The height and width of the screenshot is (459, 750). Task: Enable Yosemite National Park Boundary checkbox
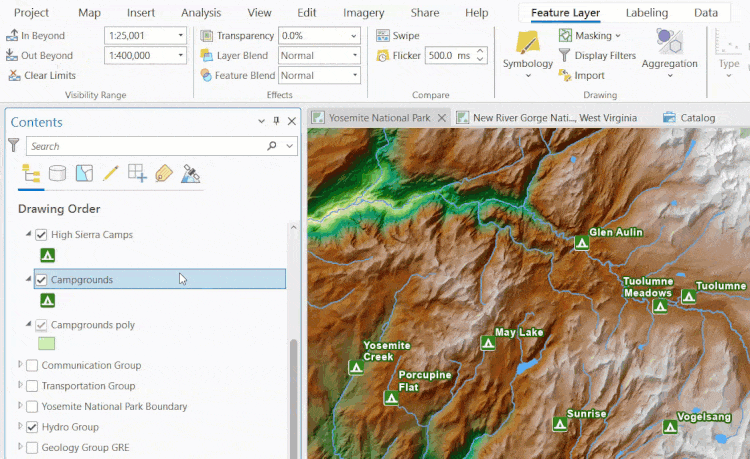(32, 406)
